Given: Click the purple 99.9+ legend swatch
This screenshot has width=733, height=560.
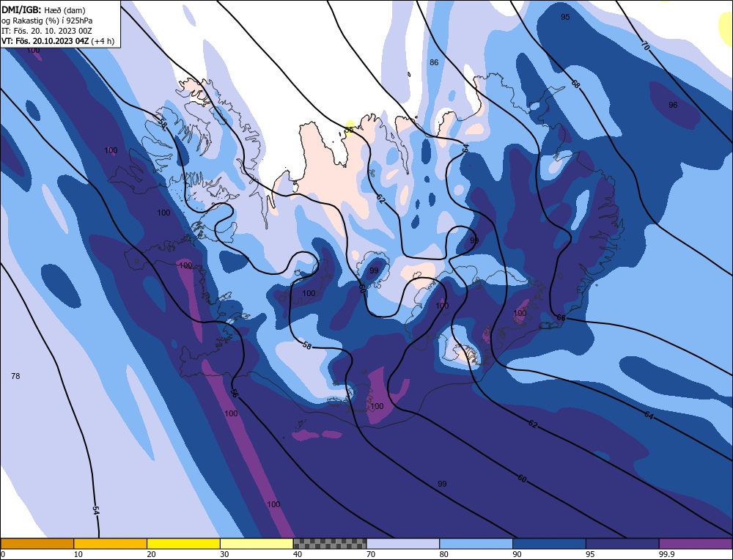Looking at the screenshot, I should pos(696,544).
